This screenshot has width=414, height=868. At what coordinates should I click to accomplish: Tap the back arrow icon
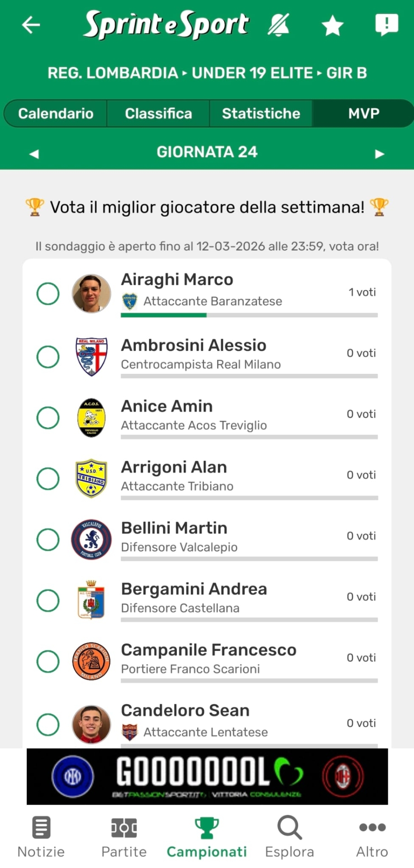point(31,25)
